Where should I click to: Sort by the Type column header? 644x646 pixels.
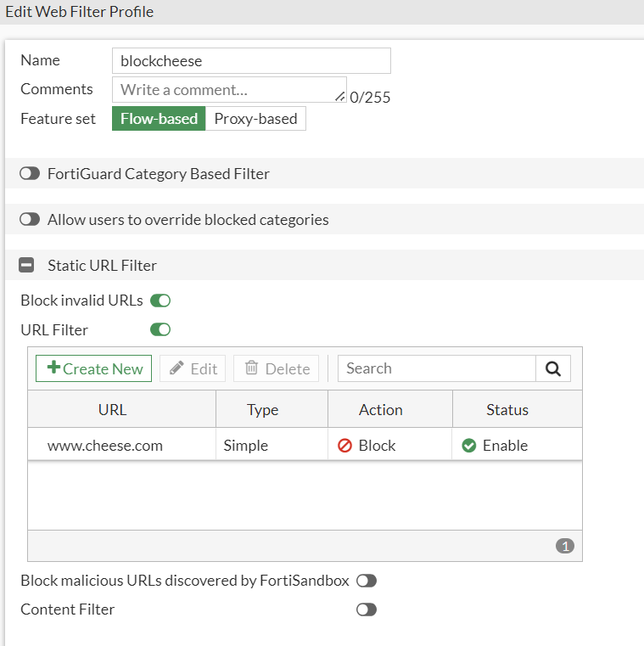(263, 410)
